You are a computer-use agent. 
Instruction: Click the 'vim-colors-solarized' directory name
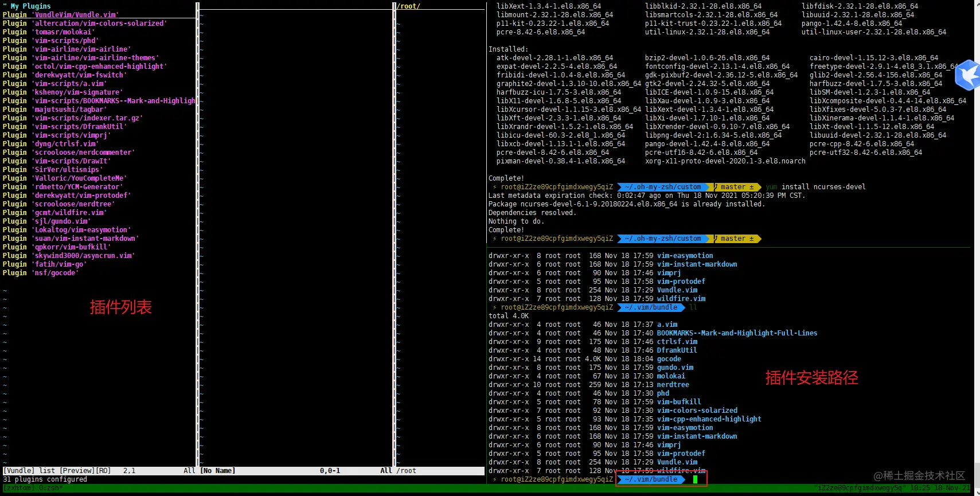pos(697,411)
